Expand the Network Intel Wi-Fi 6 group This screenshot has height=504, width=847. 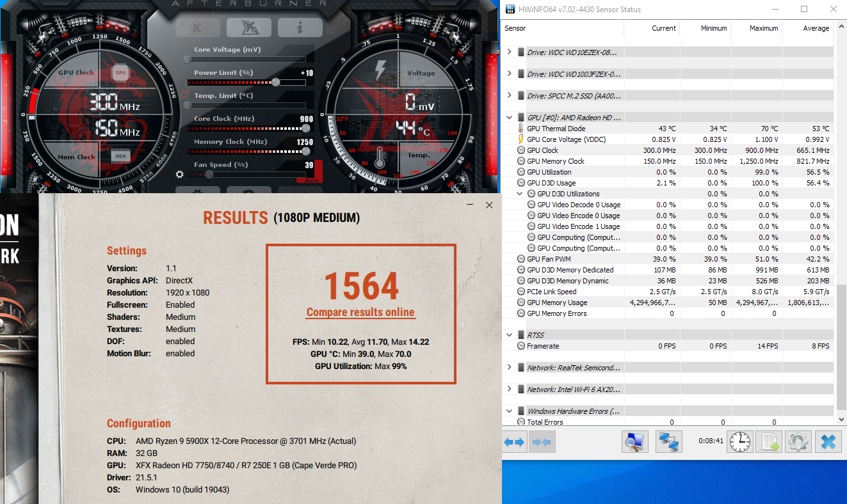510,390
